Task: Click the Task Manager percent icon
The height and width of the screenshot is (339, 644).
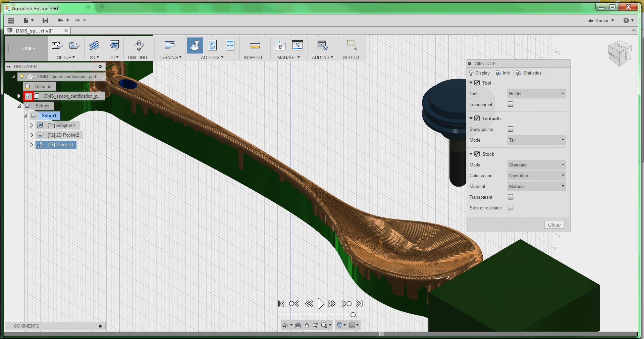Action: pyautogui.click(x=298, y=45)
